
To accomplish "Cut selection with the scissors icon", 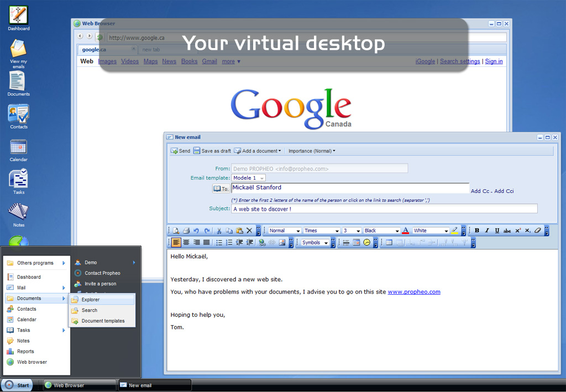I will (219, 231).
